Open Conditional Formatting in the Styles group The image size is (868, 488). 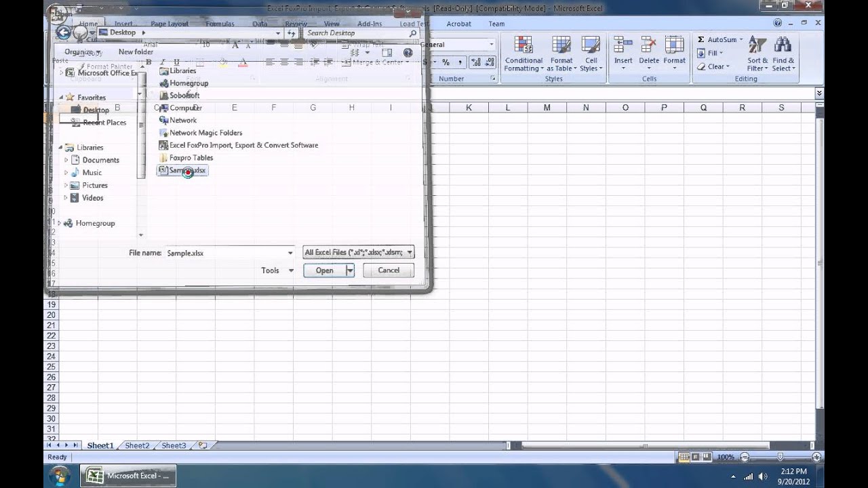524,54
